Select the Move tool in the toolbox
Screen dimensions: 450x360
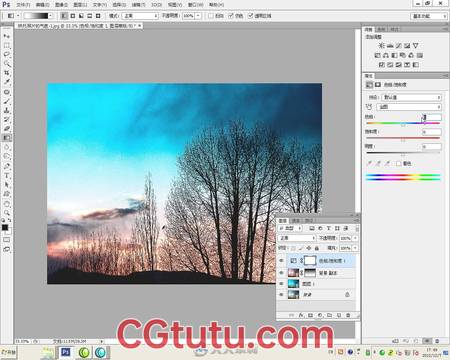[x=6, y=36]
